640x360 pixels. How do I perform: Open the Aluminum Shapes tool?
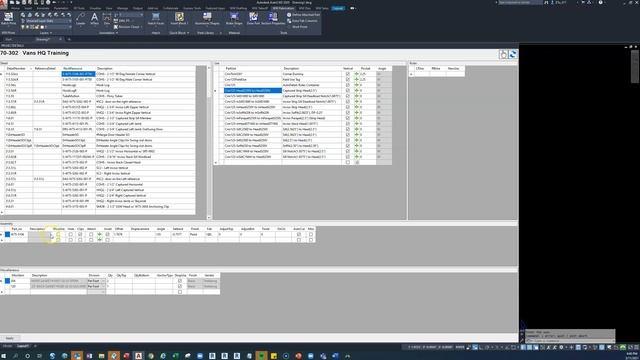click(x=207, y=19)
